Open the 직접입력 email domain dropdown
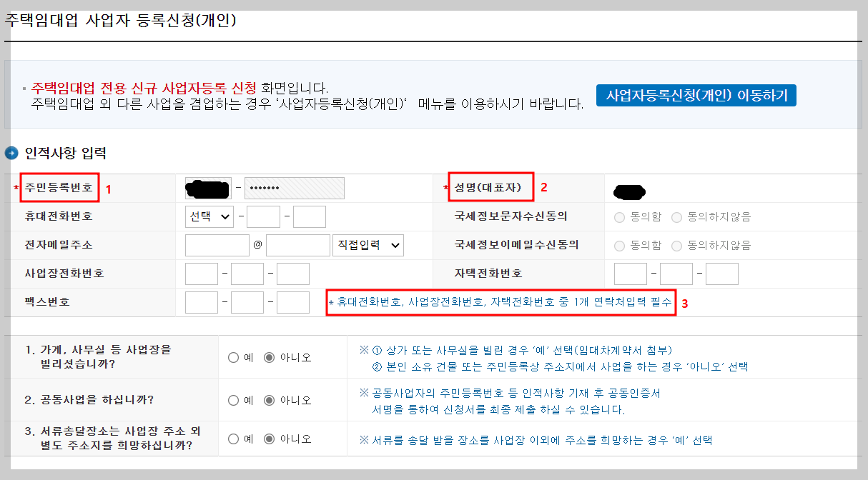The width and height of the screenshot is (868, 480). 368,245
